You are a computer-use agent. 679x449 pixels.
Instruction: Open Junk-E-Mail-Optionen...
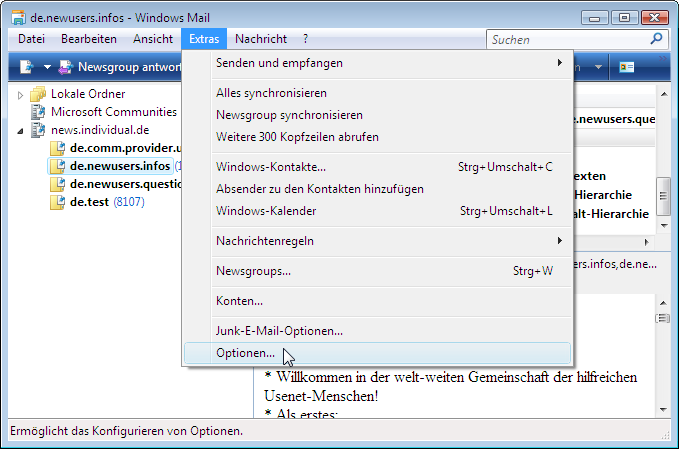(378, 331)
